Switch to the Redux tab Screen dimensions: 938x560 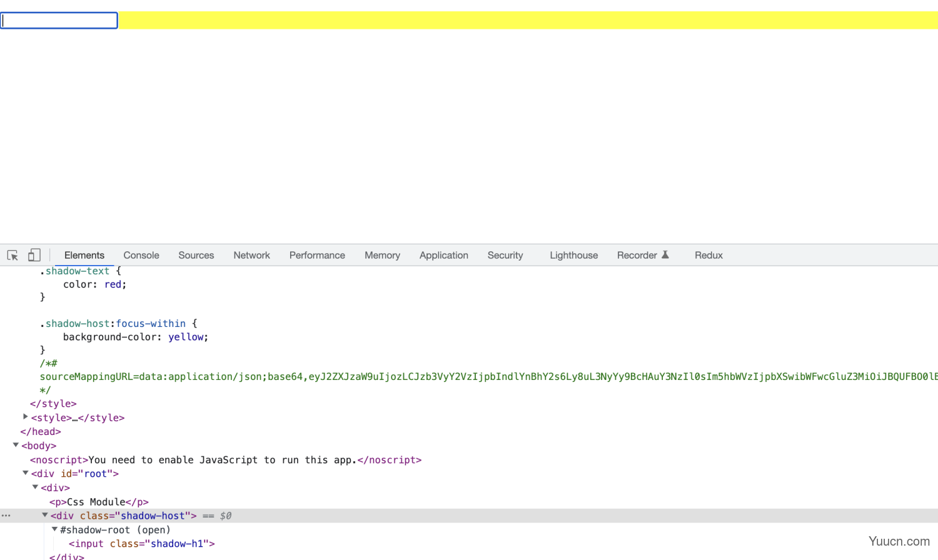tap(709, 255)
